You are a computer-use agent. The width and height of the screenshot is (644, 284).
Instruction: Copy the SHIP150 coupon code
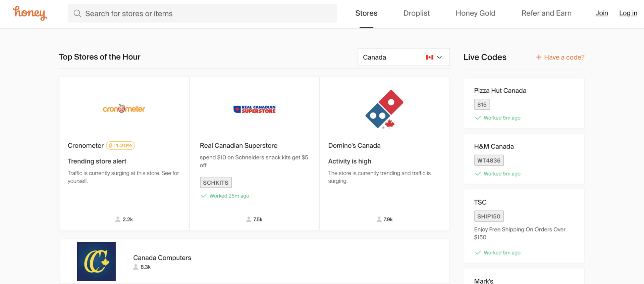[x=489, y=216]
